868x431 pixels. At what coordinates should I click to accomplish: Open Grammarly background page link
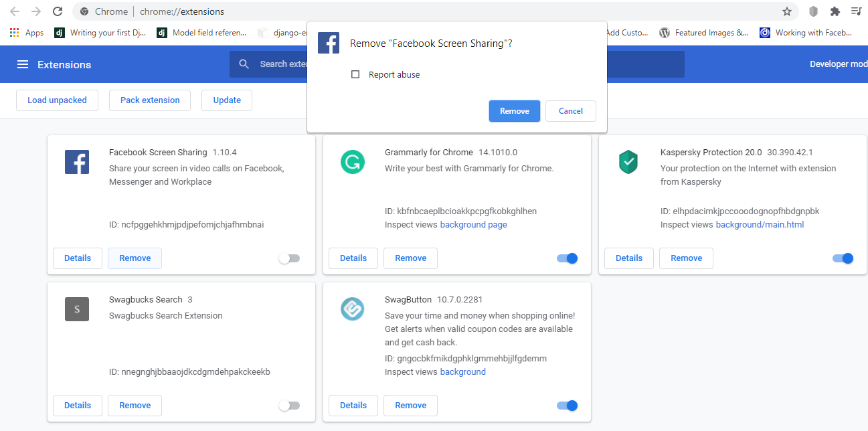pos(474,225)
